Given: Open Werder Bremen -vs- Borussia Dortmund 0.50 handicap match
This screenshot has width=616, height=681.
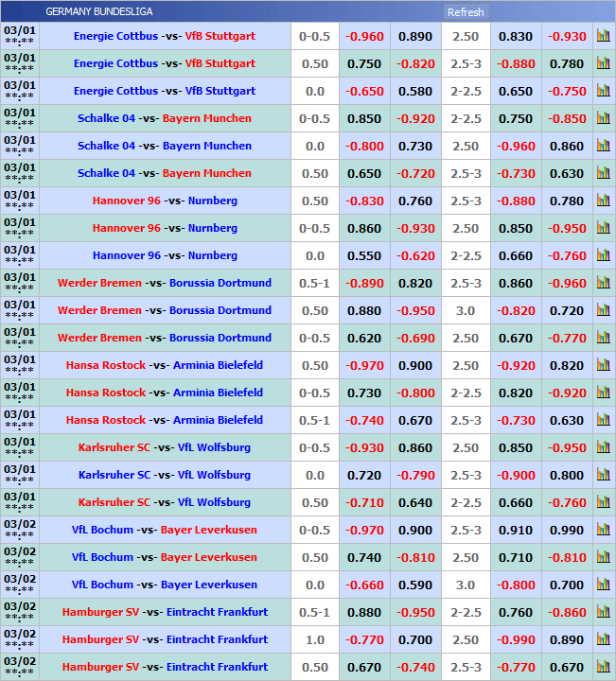Looking at the screenshot, I should 165,310.
